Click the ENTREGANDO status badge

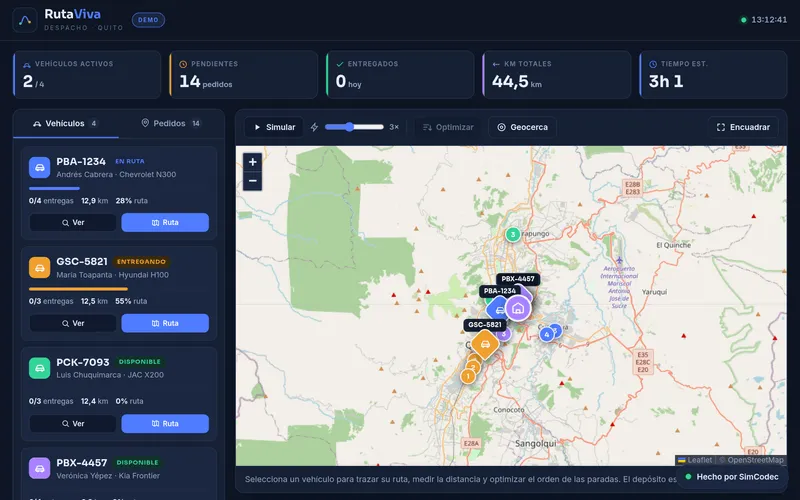[141, 262]
